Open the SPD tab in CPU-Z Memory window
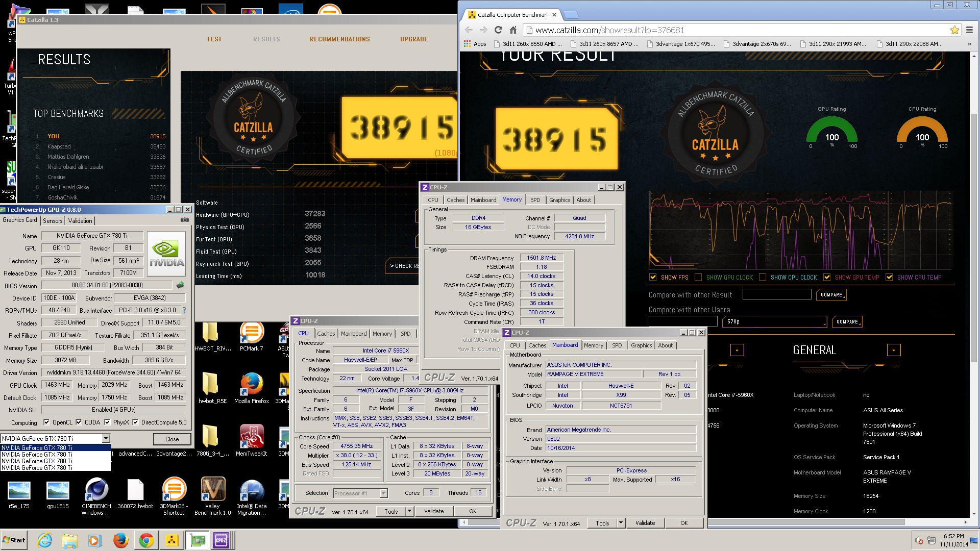 (535, 200)
